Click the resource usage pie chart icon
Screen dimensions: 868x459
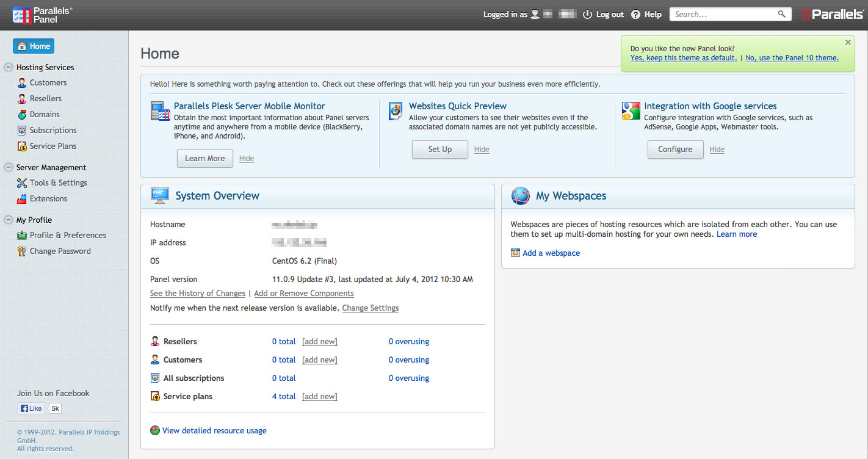click(x=155, y=431)
